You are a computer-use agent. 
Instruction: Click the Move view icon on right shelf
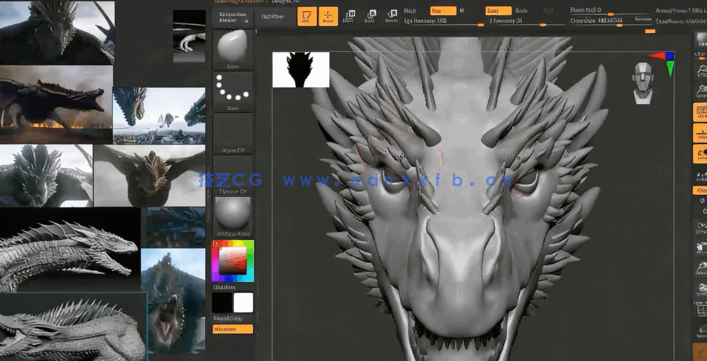701,247
